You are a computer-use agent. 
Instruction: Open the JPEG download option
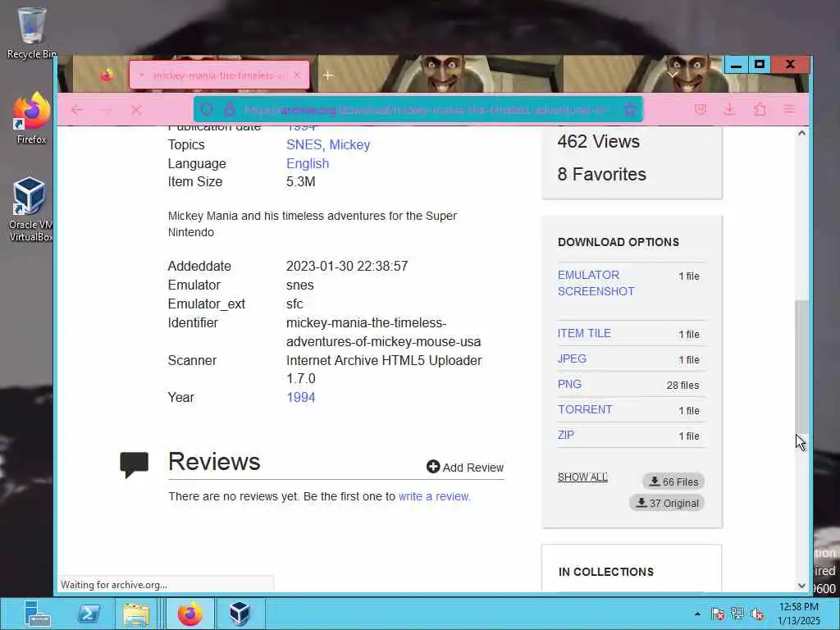point(572,359)
